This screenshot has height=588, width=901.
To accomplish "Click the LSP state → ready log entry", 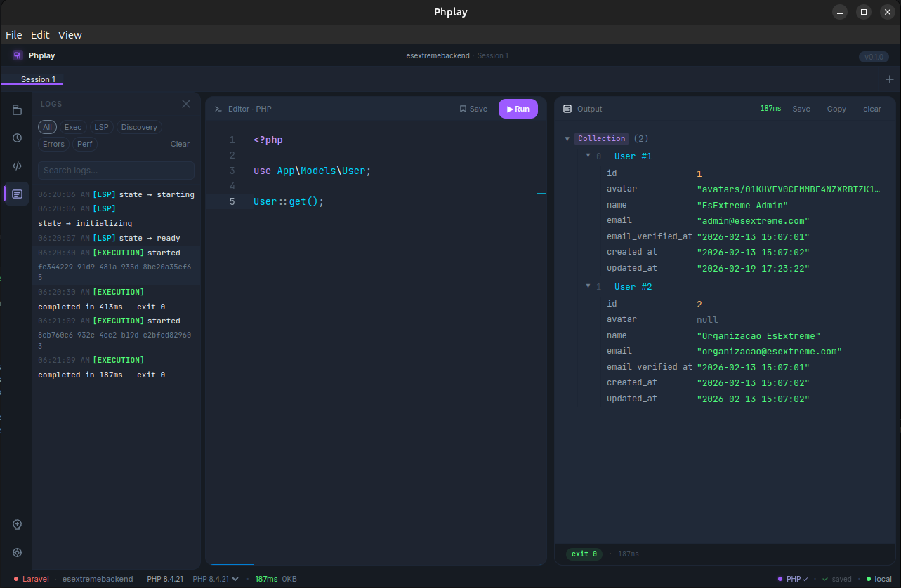I will [109, 238].
